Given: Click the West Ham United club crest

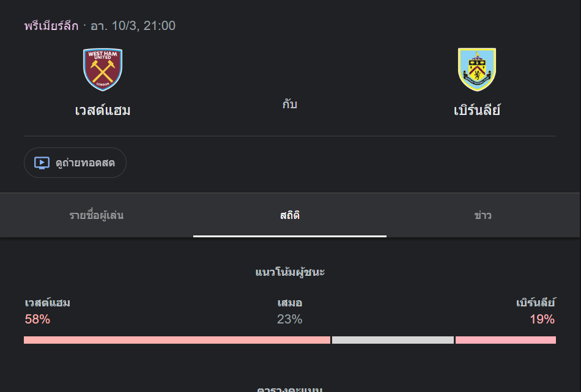Looking at the screenshot, I should coord(103,68).
